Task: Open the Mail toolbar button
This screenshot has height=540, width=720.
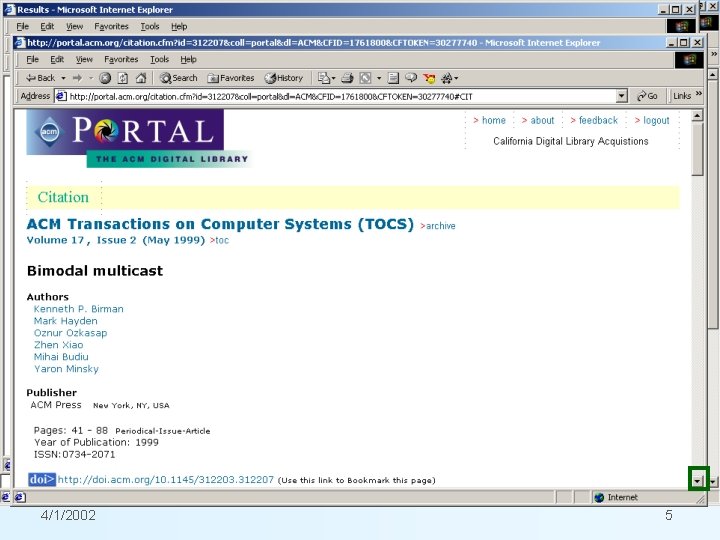Action: point(326,78)
